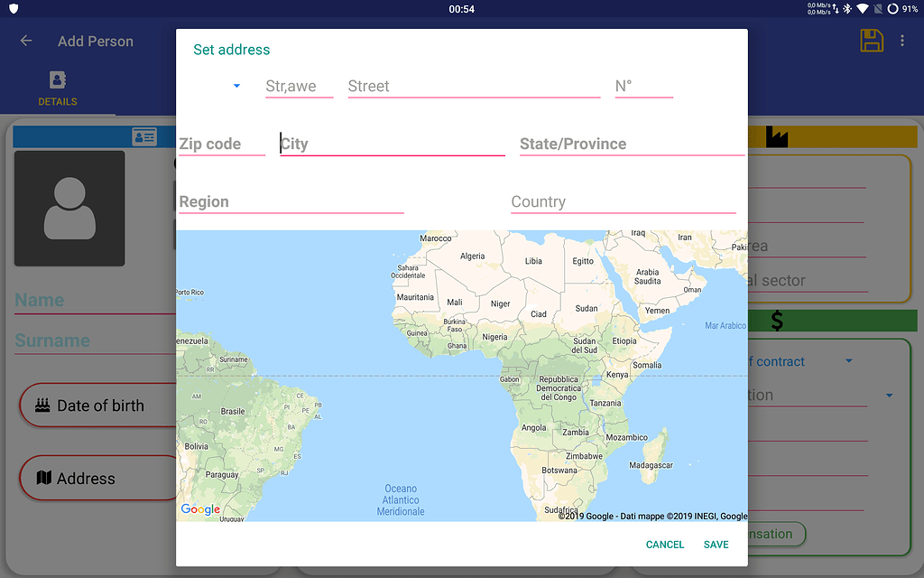
Task: Tap Brasile on the map
Action: [x=233, y=411]
